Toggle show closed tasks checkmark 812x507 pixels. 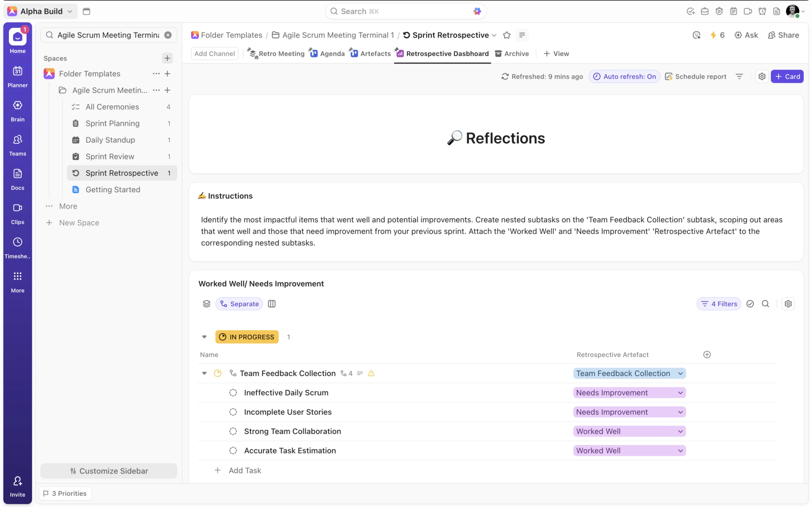(x=750, y=304)
